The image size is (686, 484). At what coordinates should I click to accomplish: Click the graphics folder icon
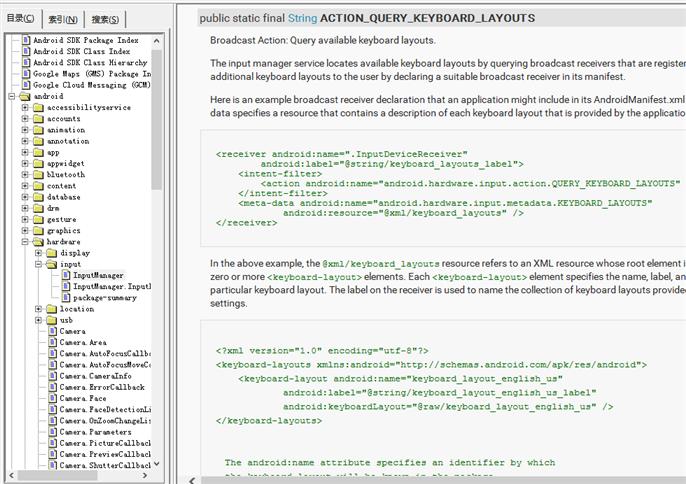[38, 231]
